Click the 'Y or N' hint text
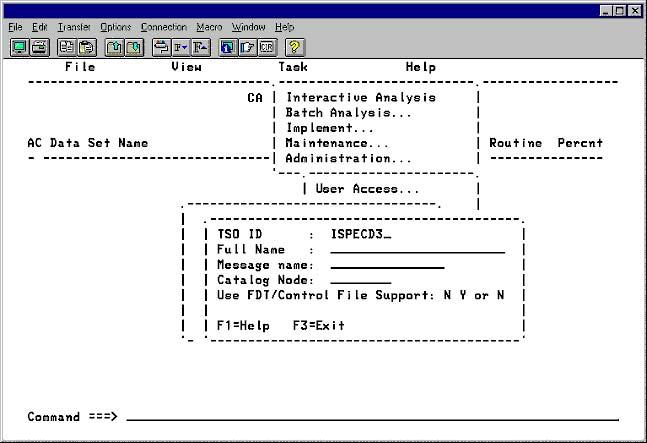This screenshot has height=443, width=647. [x=482, y=295]
